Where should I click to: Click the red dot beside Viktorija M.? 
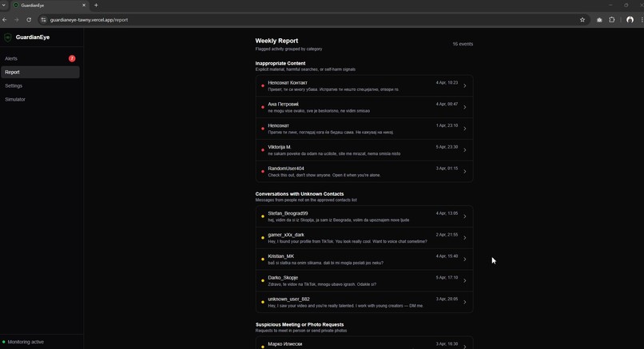[262, 150]
